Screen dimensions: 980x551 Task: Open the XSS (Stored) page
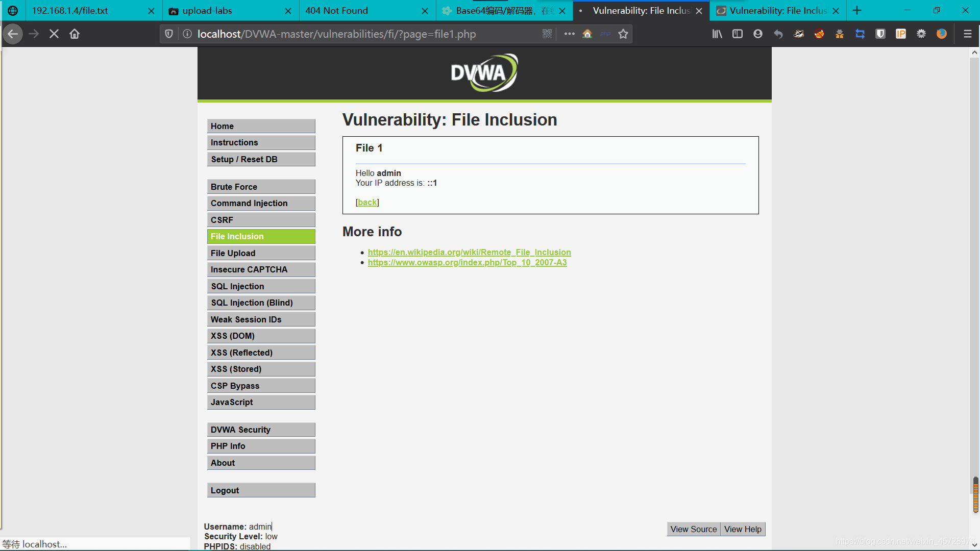261,369
